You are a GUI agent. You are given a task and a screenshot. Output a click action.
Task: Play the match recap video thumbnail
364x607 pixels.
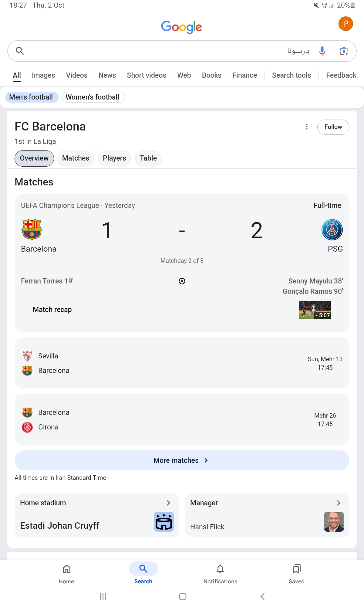[315, 310]
